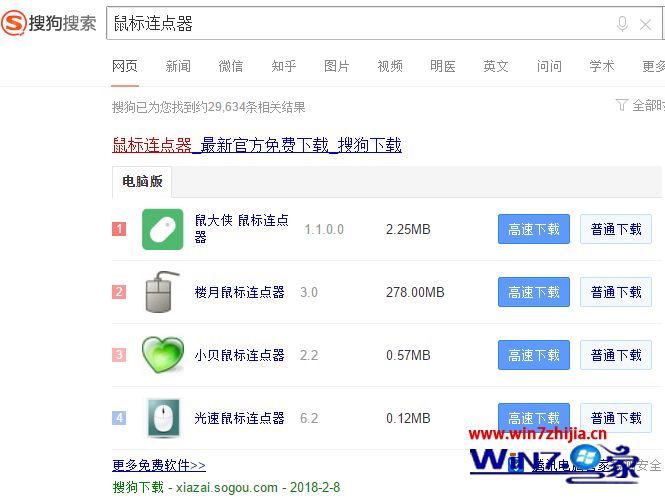This screenshot has height=503, width=665.
Task: Switch to the 英文 tab
Action: coord(496,66)
